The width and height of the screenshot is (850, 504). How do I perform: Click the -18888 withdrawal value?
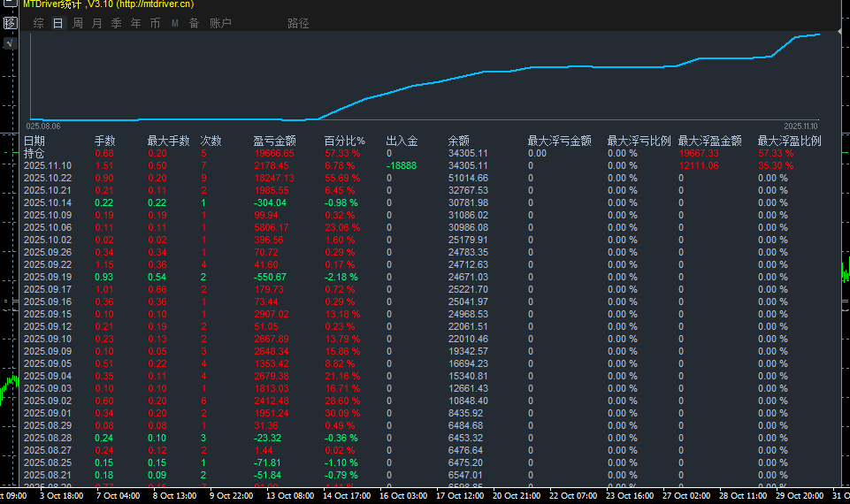pos(401,165)
